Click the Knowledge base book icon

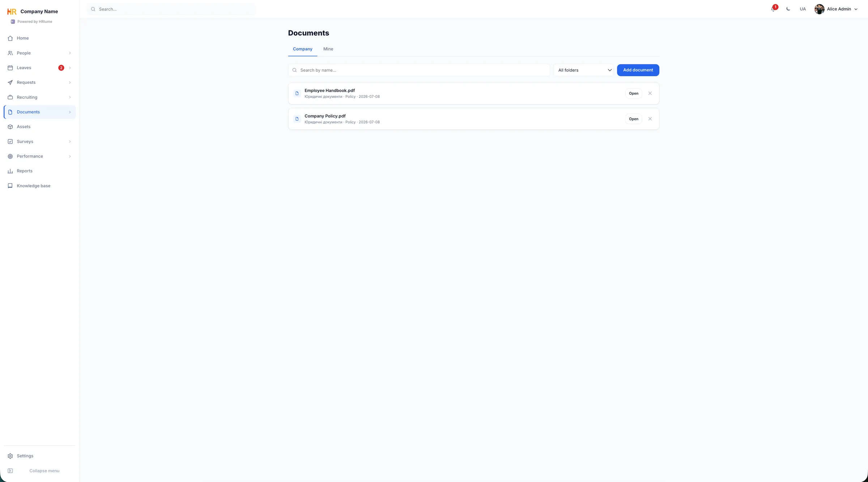(x=10, y=186)
